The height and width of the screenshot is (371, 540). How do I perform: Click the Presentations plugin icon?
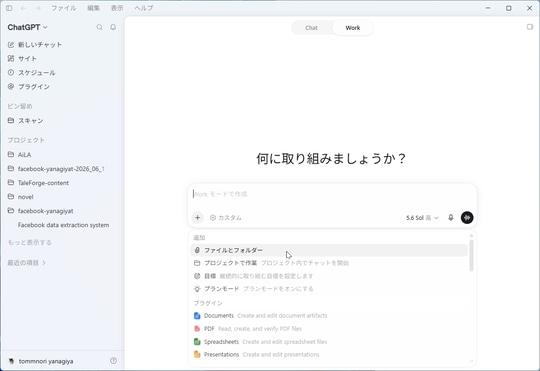[x=197, y=354]
